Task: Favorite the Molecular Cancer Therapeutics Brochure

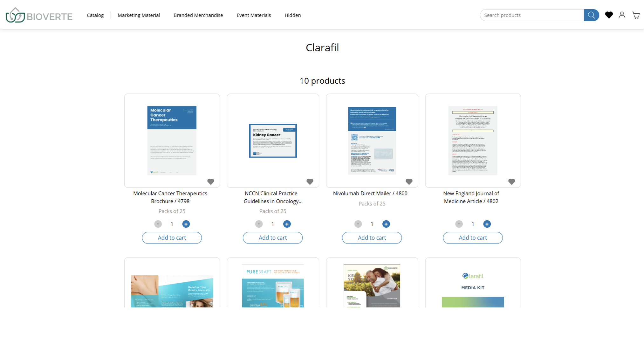Action: [211, 182]
